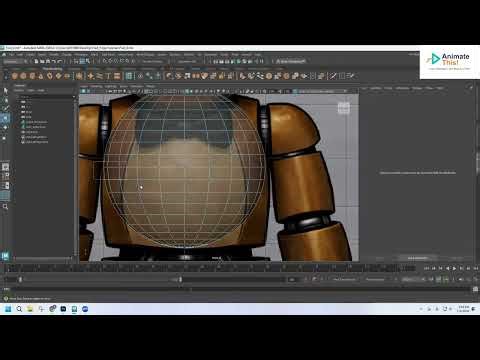Screen dimensions: 480x360
Task: Click the view cube in viewport corner
Action: coord(344,108)
